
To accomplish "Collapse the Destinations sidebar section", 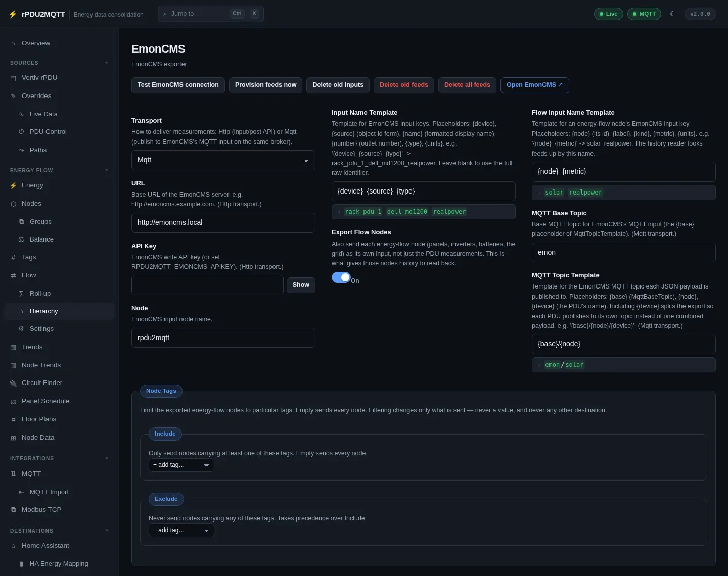I will [107, 531].
